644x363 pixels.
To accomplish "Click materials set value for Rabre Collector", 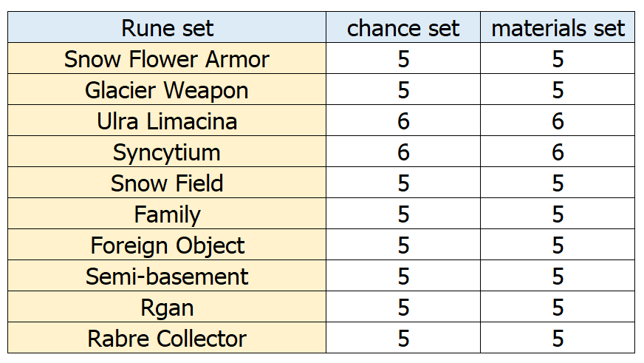I will [x=558, y=338].
